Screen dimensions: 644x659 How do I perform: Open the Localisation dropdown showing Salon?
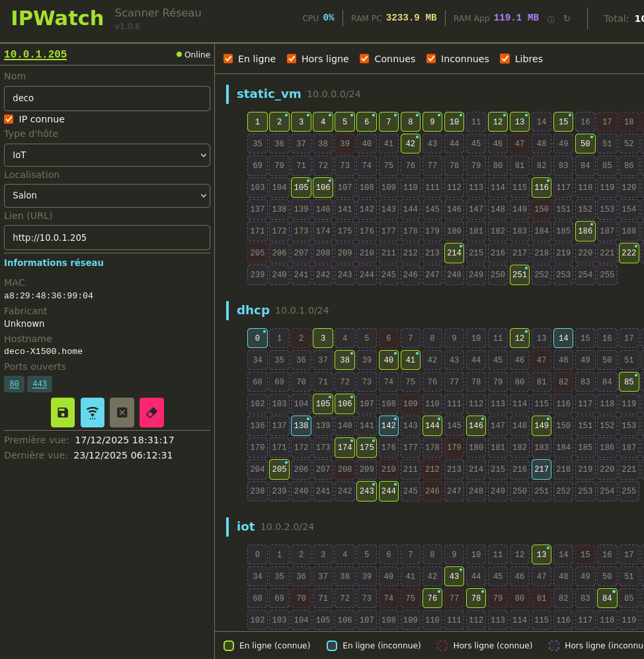[107, 196]
